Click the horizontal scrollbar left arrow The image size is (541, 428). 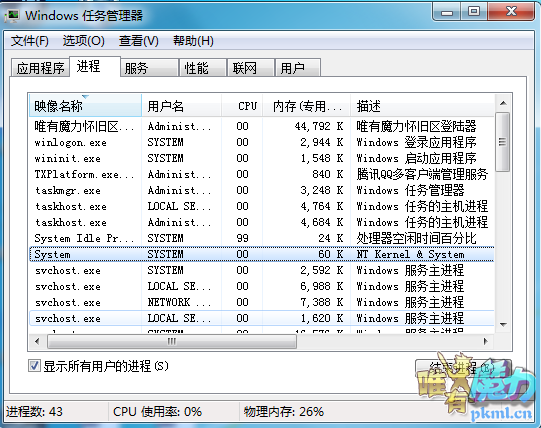tap(37, 341)
